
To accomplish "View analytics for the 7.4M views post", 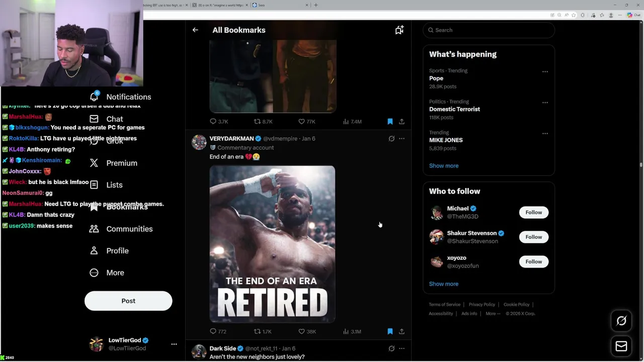I will [x=352, y=122].
